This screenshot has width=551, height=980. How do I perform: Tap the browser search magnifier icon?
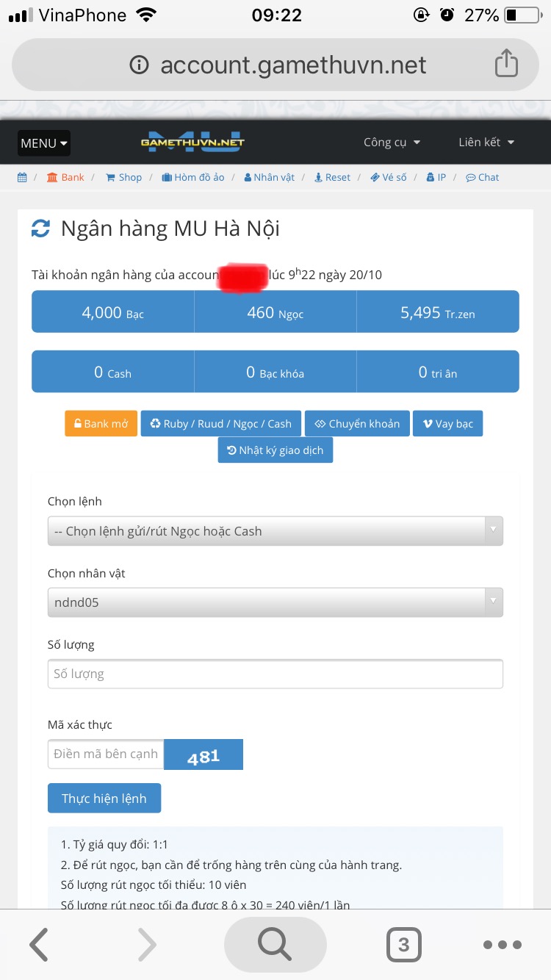tap(275, 945)
